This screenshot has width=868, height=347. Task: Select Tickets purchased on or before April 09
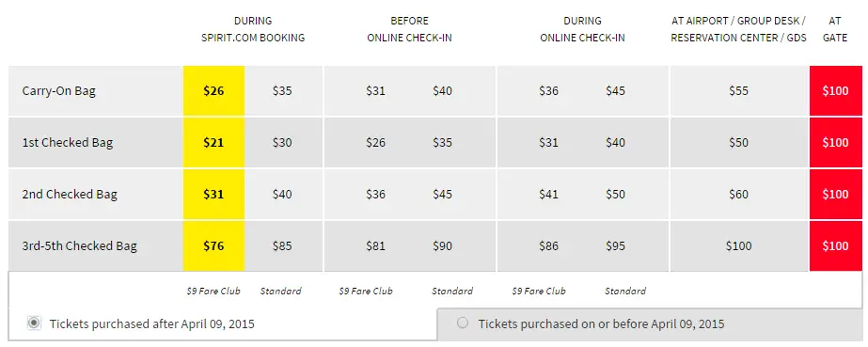(x=463, y=323)
